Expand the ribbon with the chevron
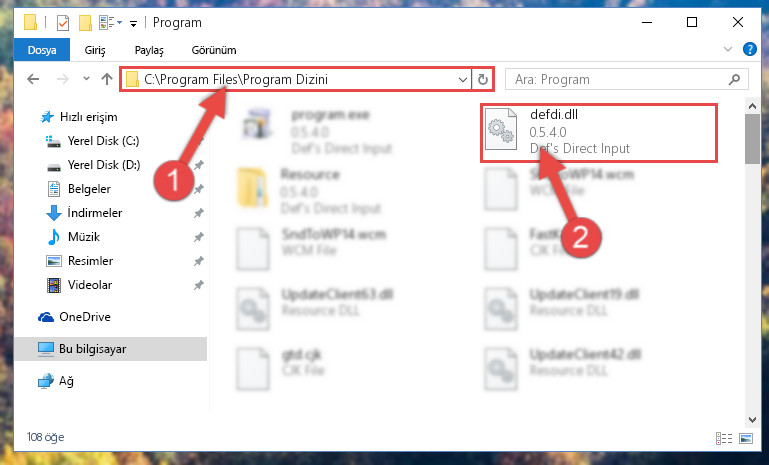 click(x=728, y=49)
